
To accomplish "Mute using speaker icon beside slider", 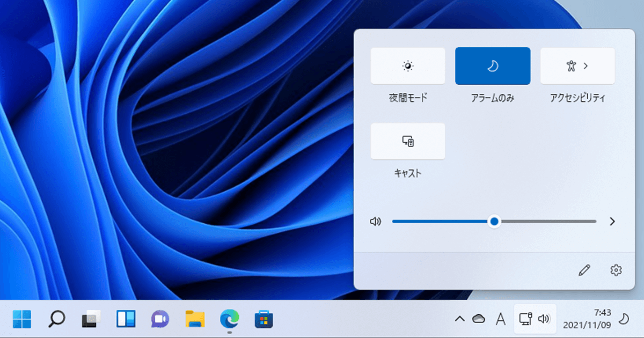I will coord(376,222).
